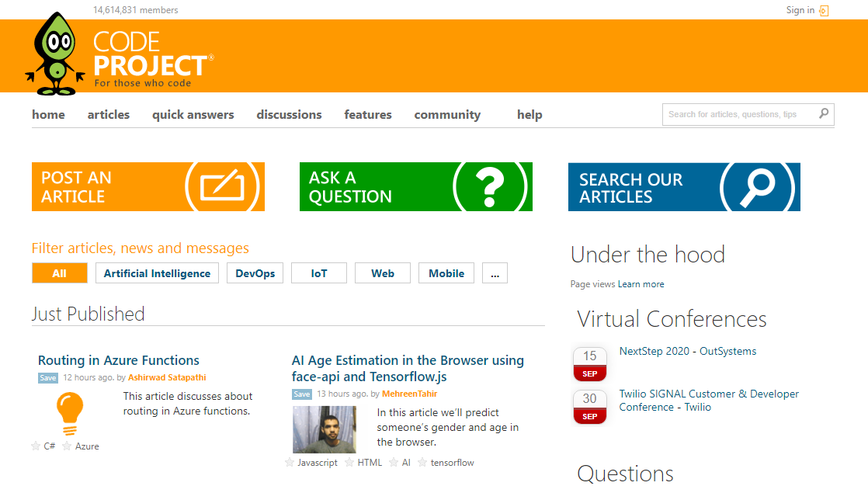Select the Artificial Intelligence filter tab
This screenshot has height=486, width=868.
point(157,273)
